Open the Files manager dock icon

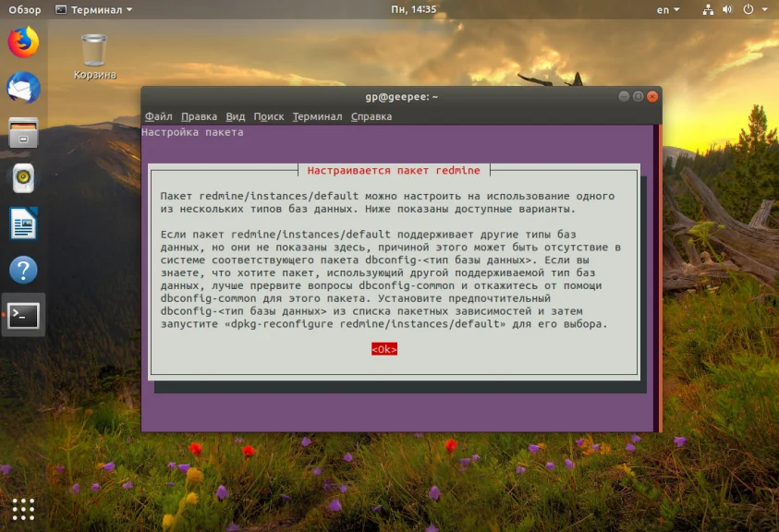pyautogui.click(x=23, y=133)
